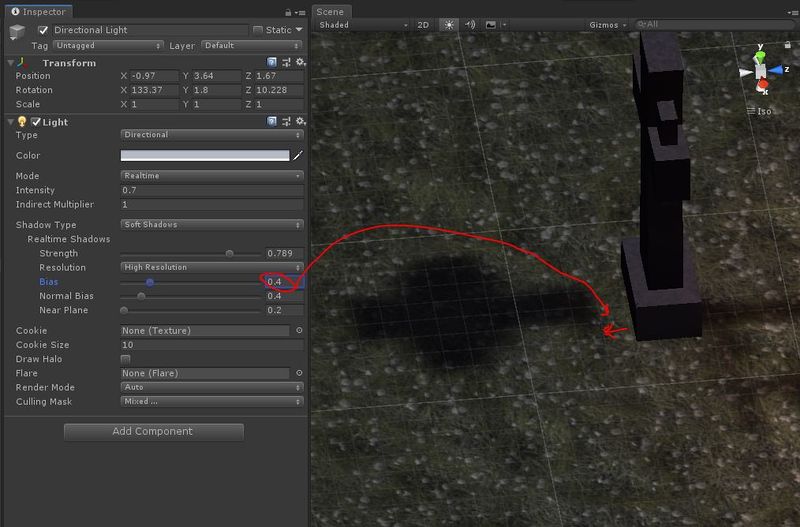This screenshot has width=800, height=527.
Task: Open the Layer Default dropdown
Action: pyautogui.click(x=252, y=45)
